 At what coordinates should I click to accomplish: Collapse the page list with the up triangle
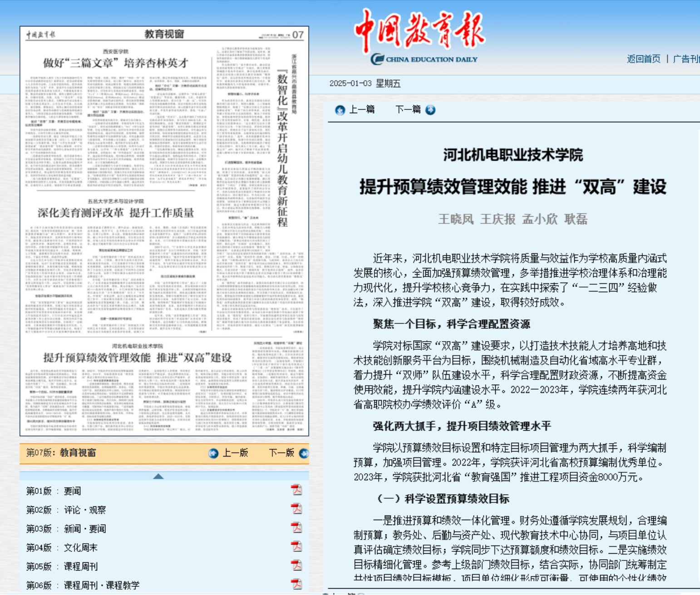158,476
